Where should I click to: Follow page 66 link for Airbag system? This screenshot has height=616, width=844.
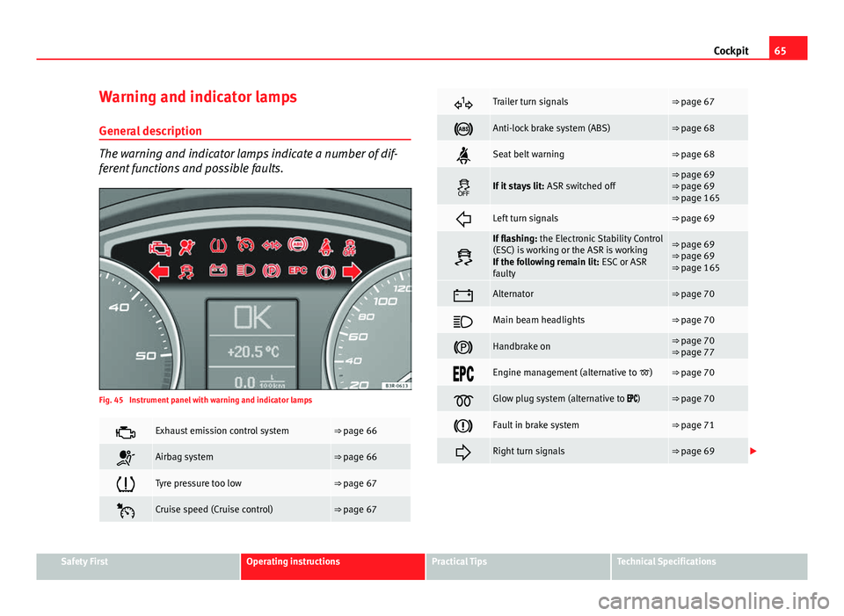click(355, 457)
